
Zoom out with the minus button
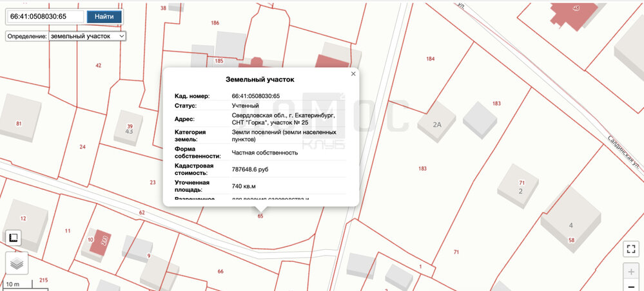[630, 286]
